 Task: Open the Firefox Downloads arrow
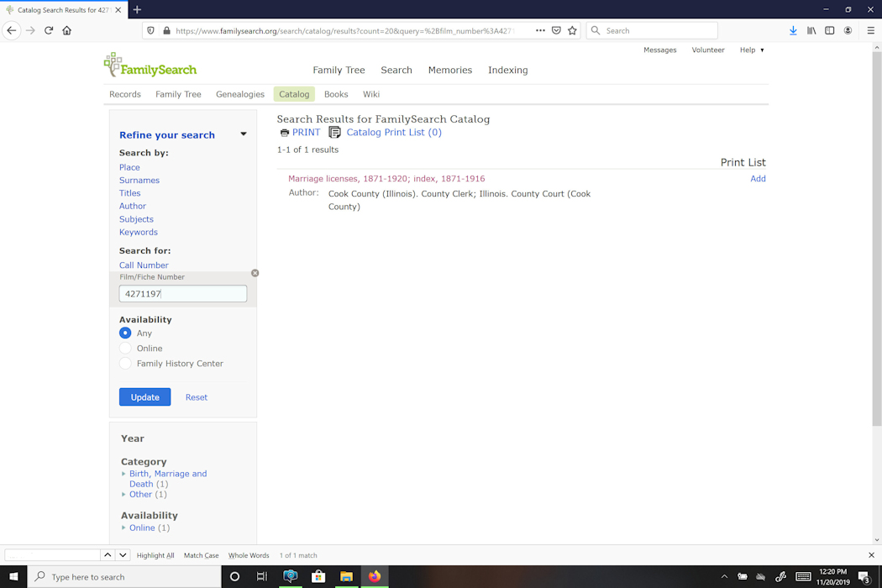click(x=793, y=30)
